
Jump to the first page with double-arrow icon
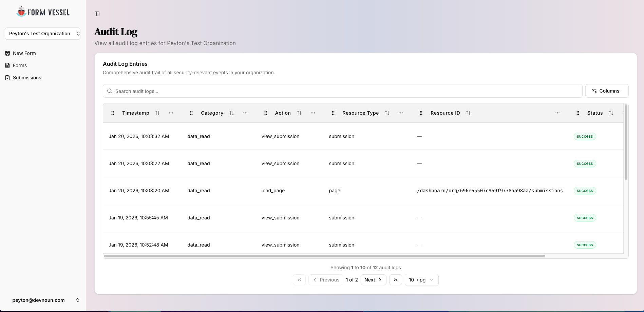click(299, 280)
